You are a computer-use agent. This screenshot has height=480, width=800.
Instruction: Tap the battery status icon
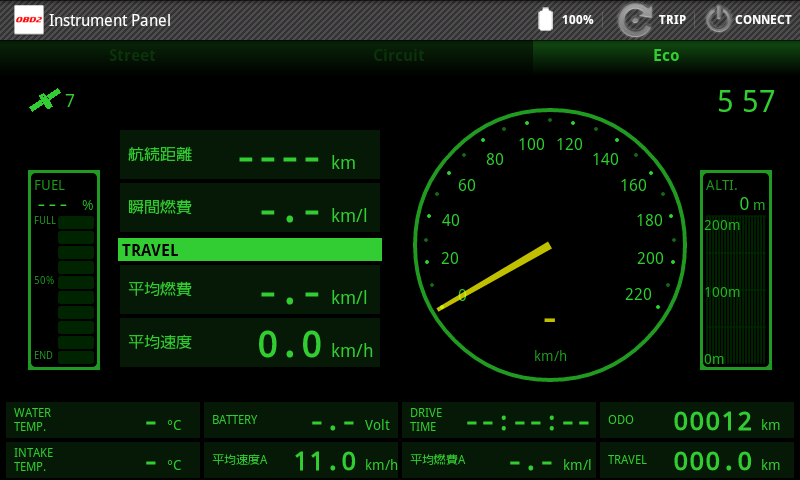545,19
